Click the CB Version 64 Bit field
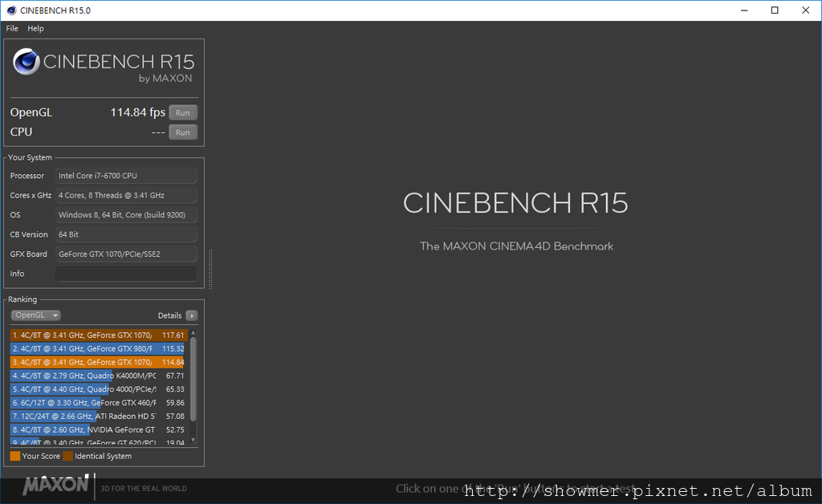The width and height of the screenshot is (822, 504). [x=126, y=234]
